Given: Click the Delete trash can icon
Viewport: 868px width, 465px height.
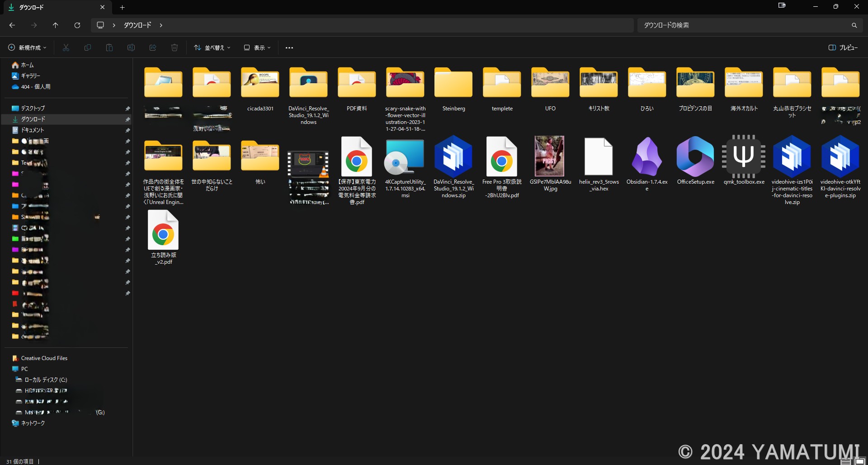Looking at the screenshot, I should click(x=175, y=47).
